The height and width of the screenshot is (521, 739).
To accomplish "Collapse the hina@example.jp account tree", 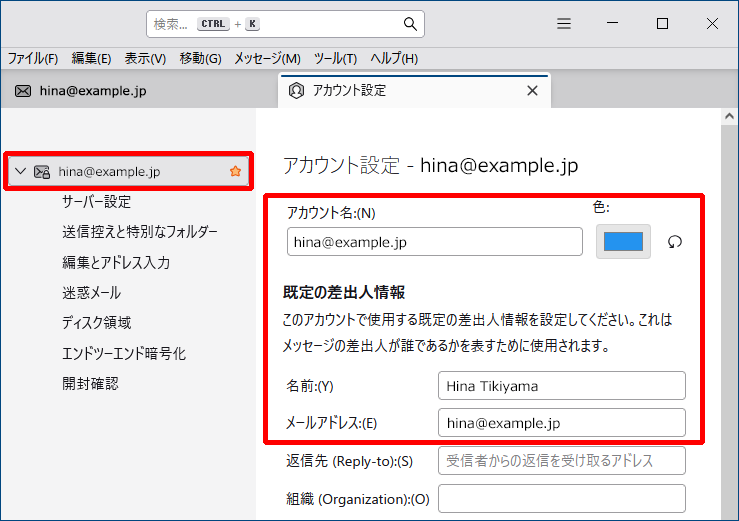I will point(20,171).
